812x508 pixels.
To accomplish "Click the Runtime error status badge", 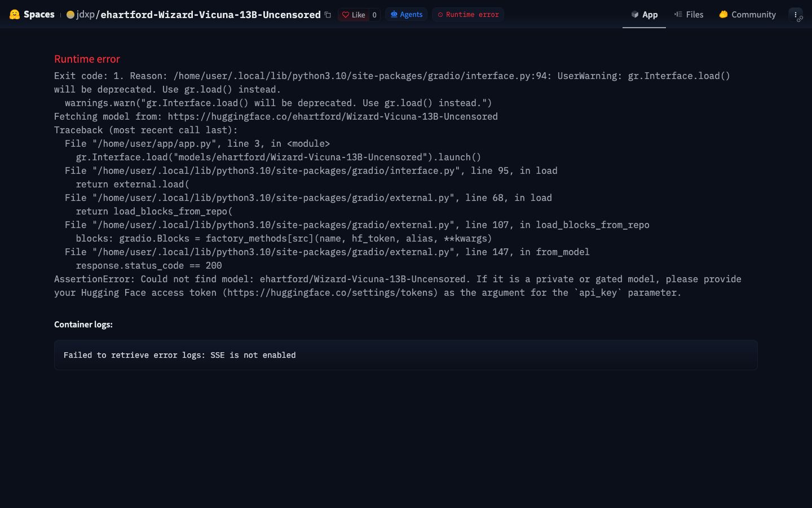I will click(468, 15).
